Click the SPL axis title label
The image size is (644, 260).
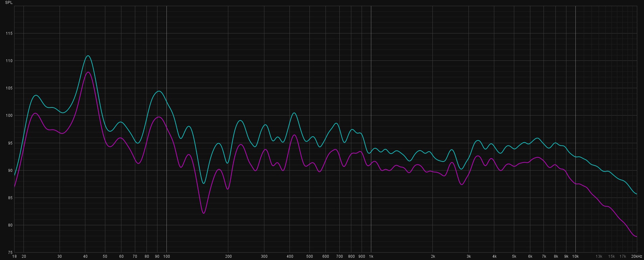click(9, 3)
